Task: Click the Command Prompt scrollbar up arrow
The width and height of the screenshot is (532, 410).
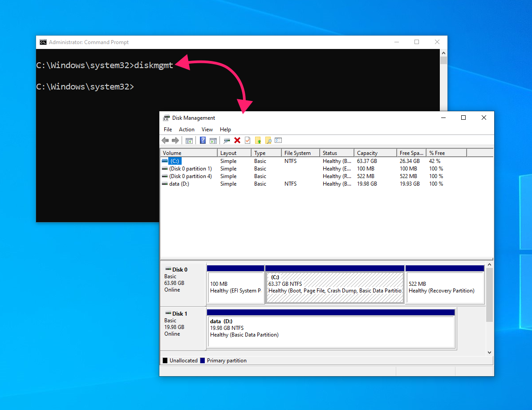Action: tap(443, 53)
